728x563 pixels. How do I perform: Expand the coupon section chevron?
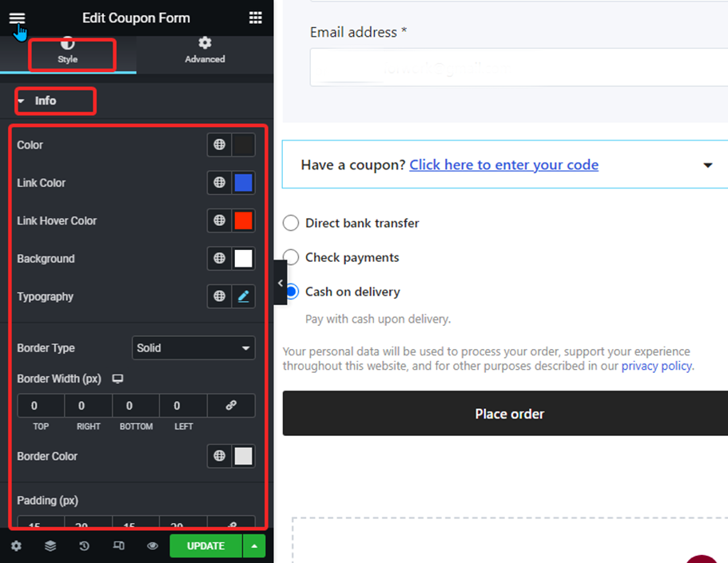point(708,165)
